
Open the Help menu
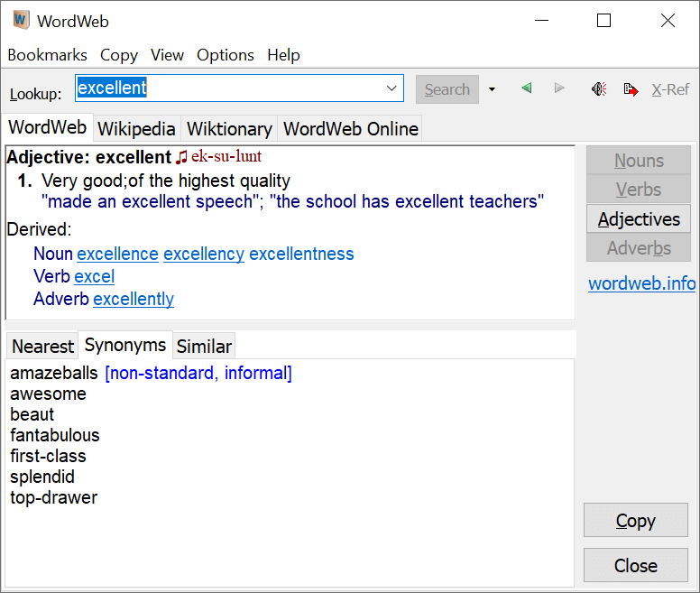pos(283,55)
